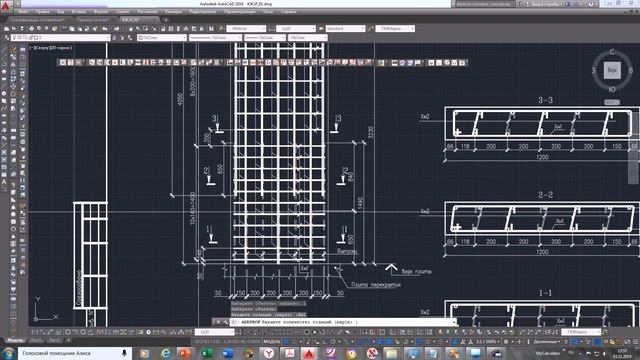The width and height of the screenshot is (640, 360).
Task: Select the Move tool in Modify toolbar
Action: (x=13, y=87)
